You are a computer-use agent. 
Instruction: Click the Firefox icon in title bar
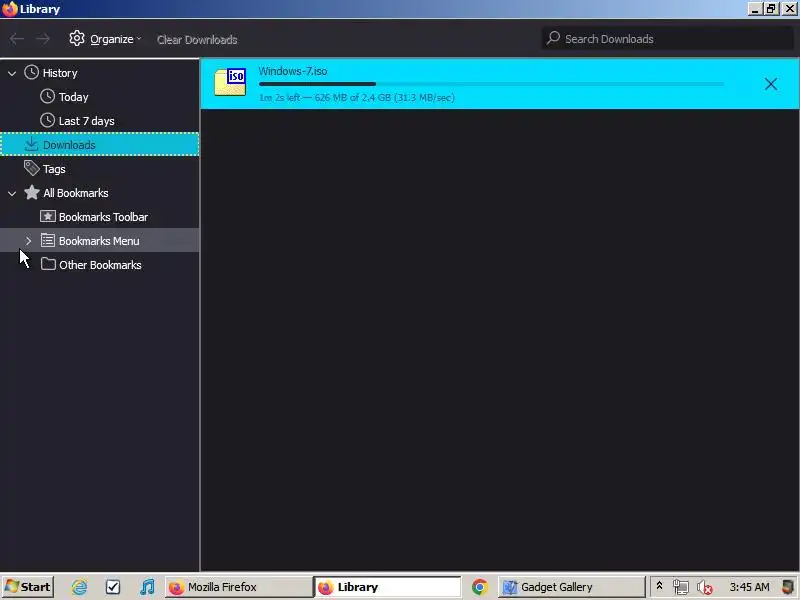coord(10,9)
